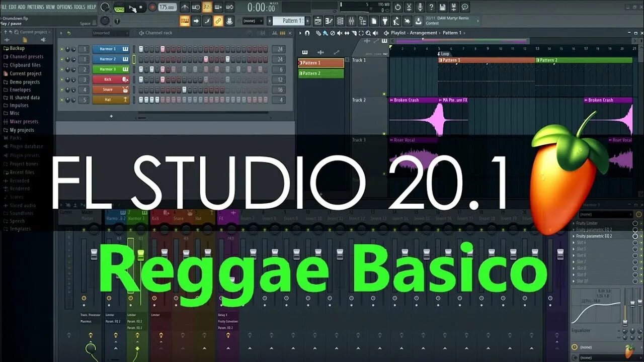The image size is (644, 362).
Task: Open channel rack menu arrow
Action: coord(62,33)
